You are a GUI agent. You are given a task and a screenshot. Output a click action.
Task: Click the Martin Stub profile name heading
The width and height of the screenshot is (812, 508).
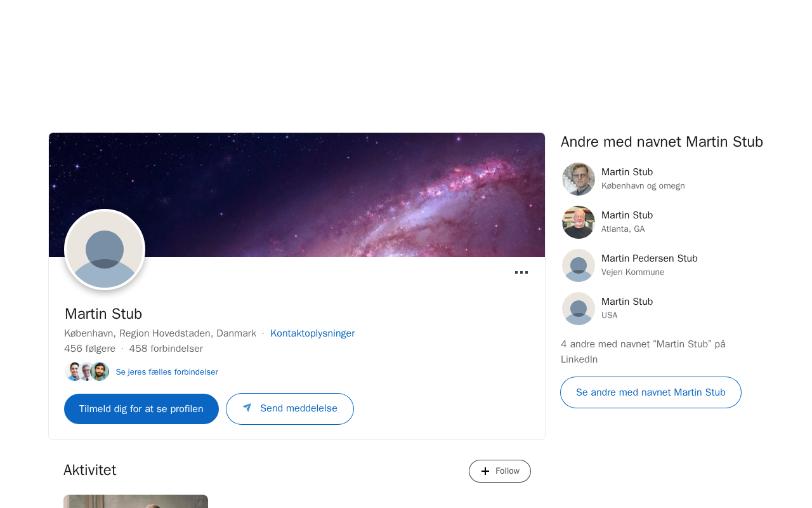[103, 314]
